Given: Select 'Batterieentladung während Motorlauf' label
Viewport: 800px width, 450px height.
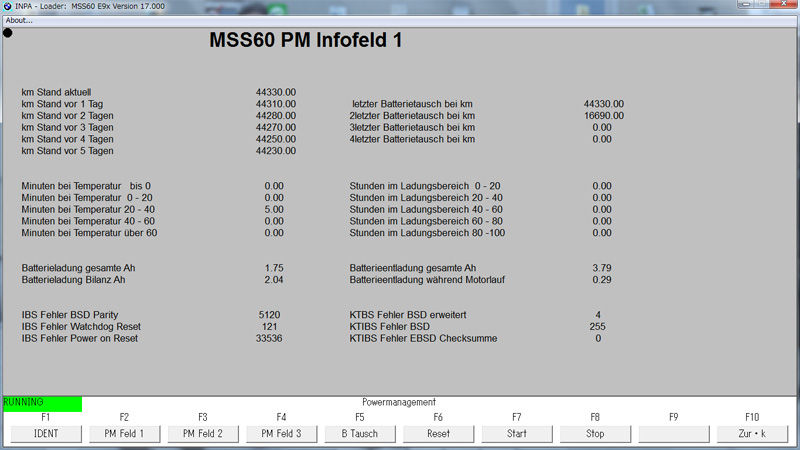Looking at the screenshot, I should click(x=427, y=280).
